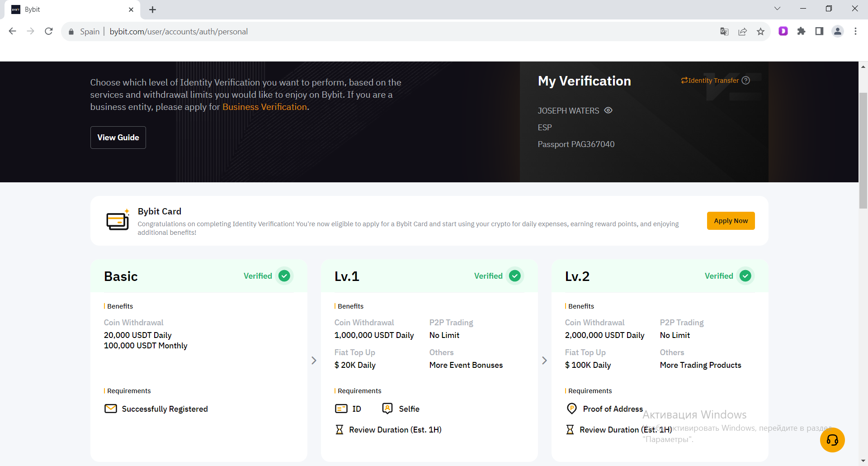The width and height of the screenshot is (868, 466).
Task: Expand the chevron between Lv.1 and Lv.2
Action: (544, 361)
